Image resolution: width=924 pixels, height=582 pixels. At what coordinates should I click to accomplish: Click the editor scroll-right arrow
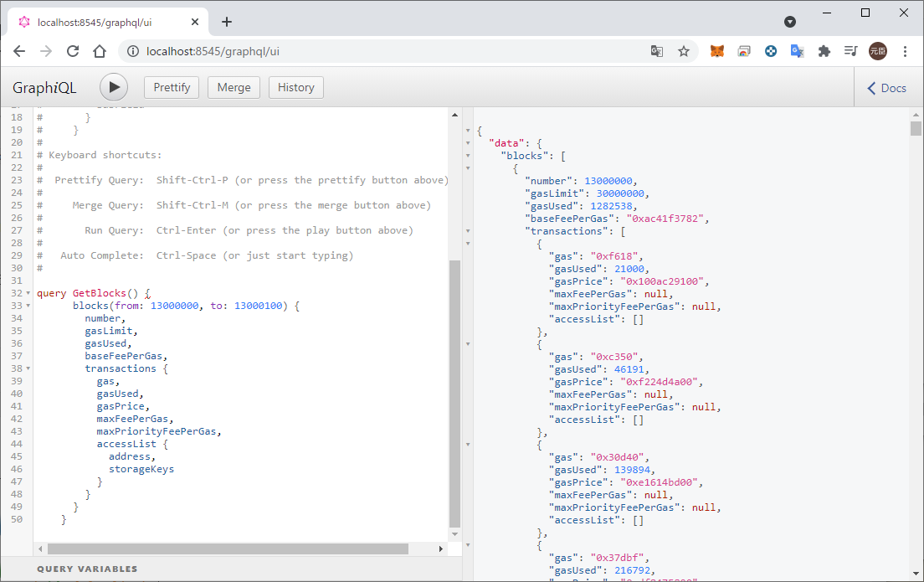(441, 549)
